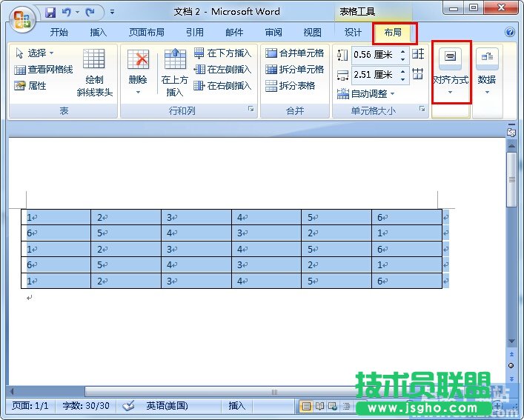Click the row height field showing 0.56 厘米
Image resolution: width=524 pixels, height=420 pixels.
(373, 55)
